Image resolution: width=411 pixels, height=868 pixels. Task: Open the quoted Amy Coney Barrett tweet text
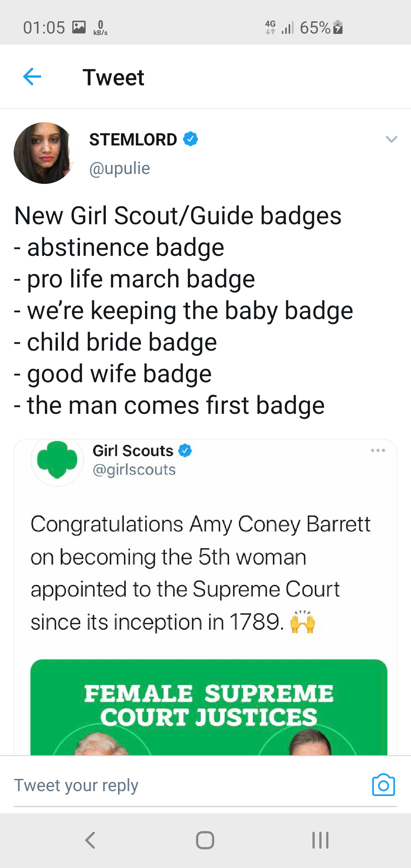(200, 573)
